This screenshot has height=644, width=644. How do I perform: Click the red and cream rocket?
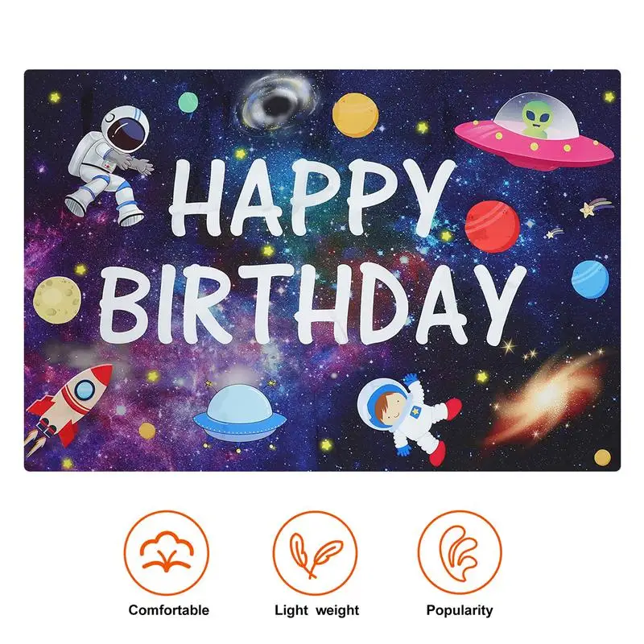(x=68, y=408)
